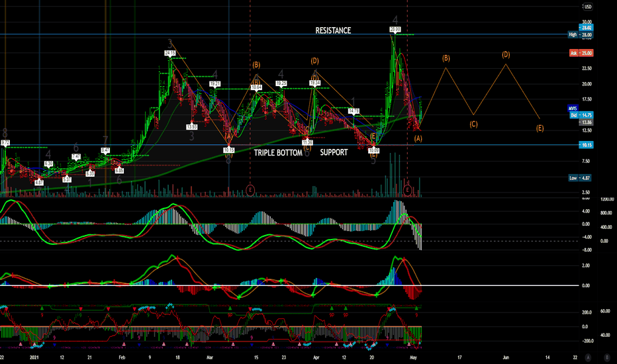
Task: Toggle auto scale with the A button
Action: (588, 357)
